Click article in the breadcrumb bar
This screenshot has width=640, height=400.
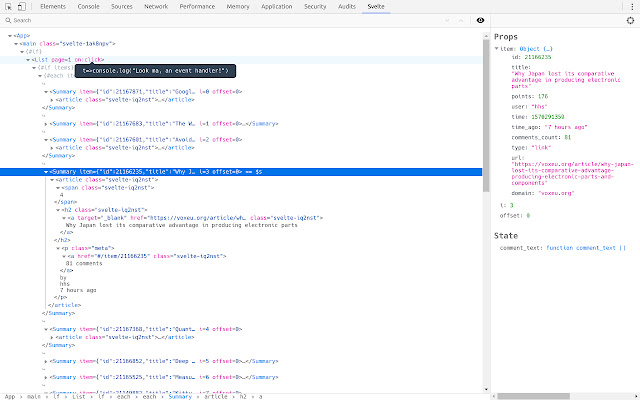click(216, 396)
